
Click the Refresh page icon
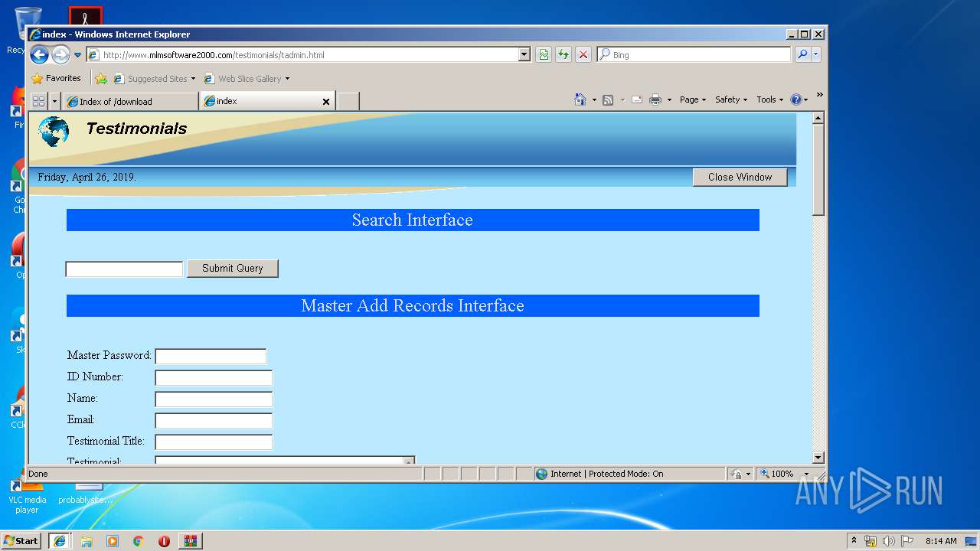tap(563, 55)
